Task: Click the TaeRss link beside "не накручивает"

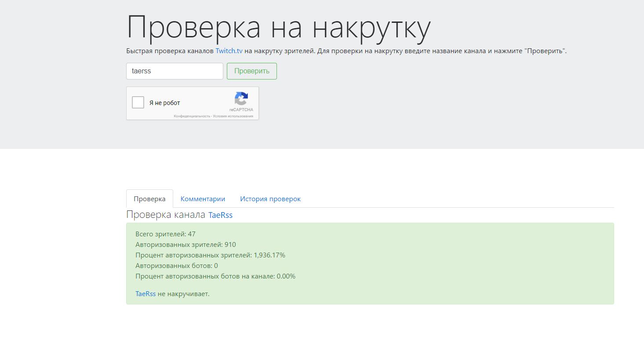Action: (x=145, y=294)
